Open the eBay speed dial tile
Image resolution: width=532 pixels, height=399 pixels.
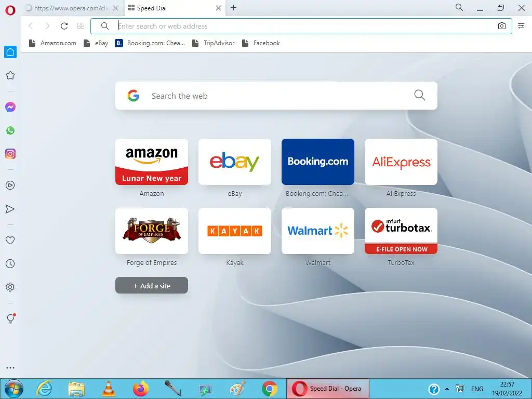point(235,162)
